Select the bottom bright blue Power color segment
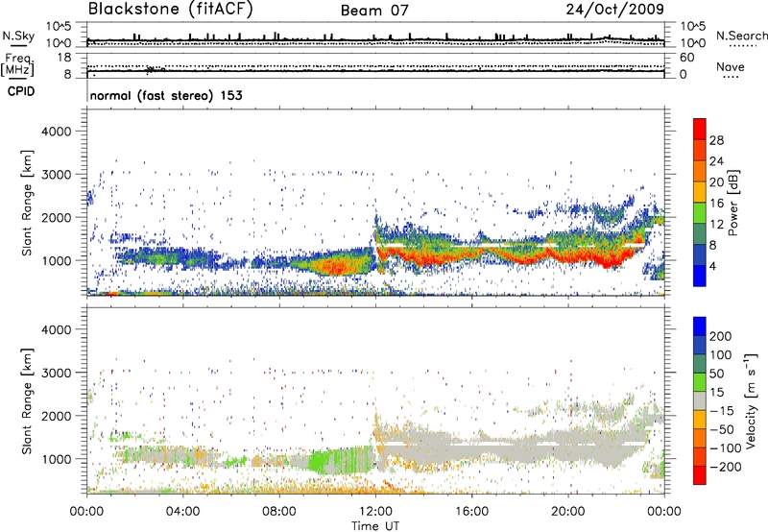Image resolution: width=768 pixels, height=532 pixels. (700, 277)
